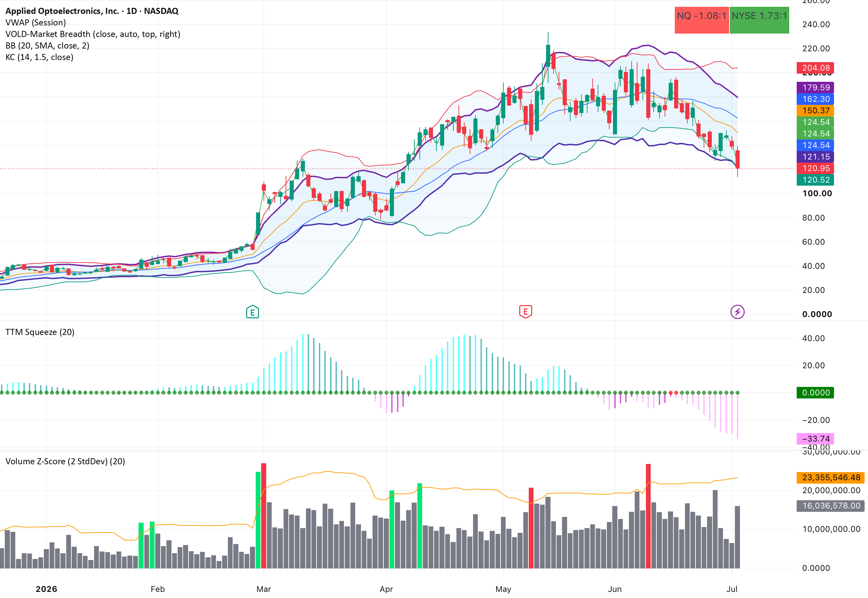Click the Feb label on the time axis
This screenshot has height=598, width=868.
click(158, 589)
